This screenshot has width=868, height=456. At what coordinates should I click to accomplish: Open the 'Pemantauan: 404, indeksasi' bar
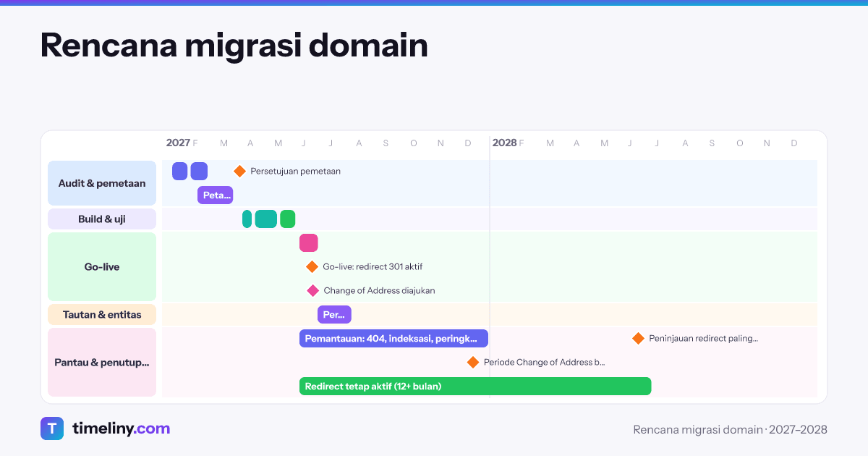pos(393,338)
